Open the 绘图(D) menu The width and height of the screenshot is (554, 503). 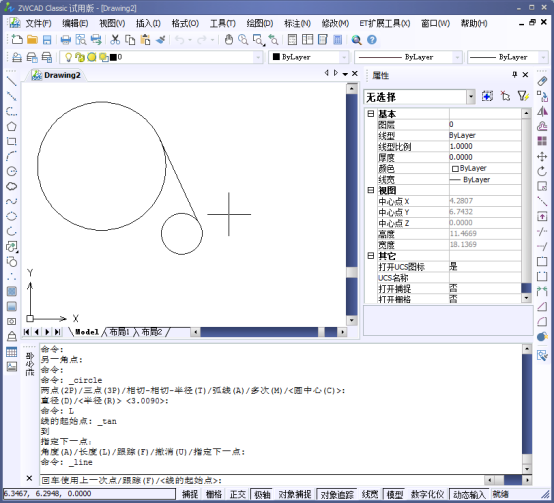coord(260,23)
